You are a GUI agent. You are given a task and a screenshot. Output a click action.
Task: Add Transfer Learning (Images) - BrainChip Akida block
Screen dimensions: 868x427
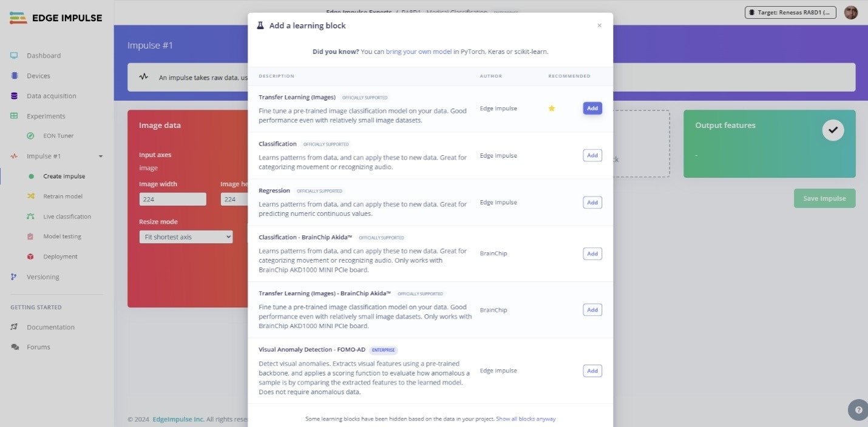coord(592,310)
